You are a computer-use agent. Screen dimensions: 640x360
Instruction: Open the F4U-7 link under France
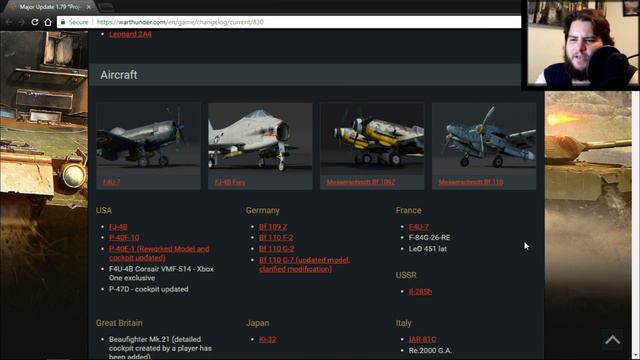[419, 227]
